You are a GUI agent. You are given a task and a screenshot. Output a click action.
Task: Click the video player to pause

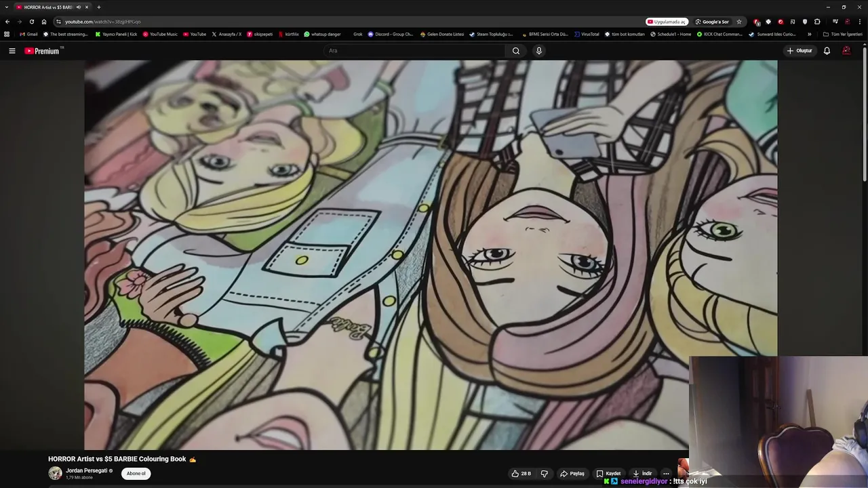[x=431, y=254]
